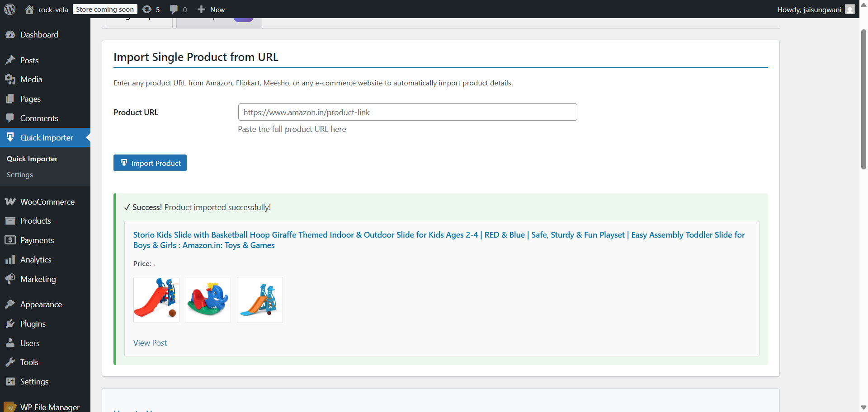The height and width of the screenshot is (412, 868).
Task: Click the Store coming soon badge
Action: 105,9
